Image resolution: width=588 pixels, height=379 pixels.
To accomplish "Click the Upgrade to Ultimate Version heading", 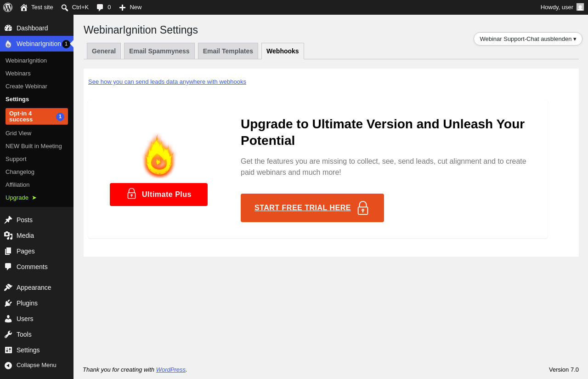I will coord(383,132).
